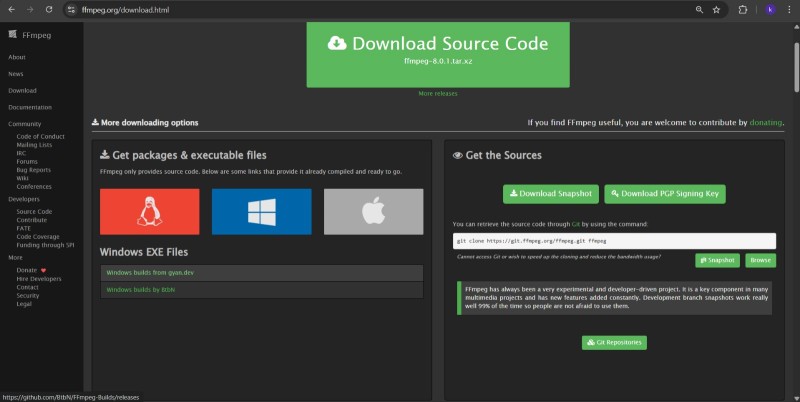800x402 pixels.
Task: Open Developers in the sidebar
Action: click(x=24, y=199)
